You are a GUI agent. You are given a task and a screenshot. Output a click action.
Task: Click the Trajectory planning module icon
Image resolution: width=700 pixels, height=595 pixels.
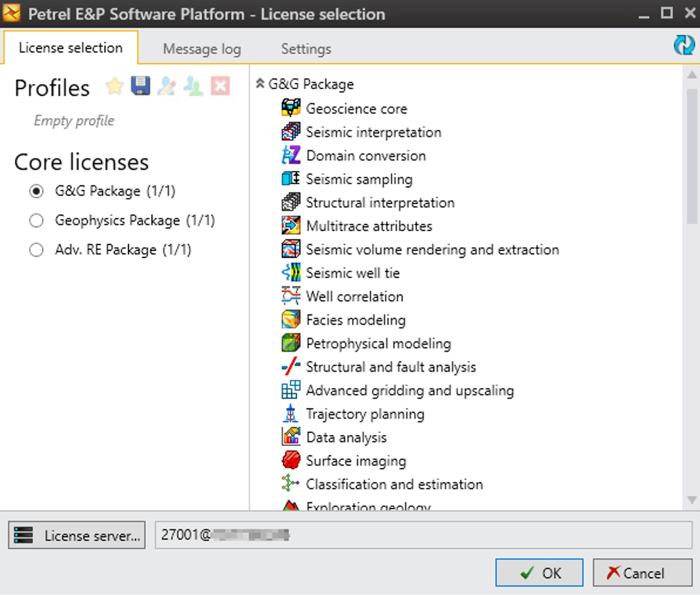click(291, 414)
